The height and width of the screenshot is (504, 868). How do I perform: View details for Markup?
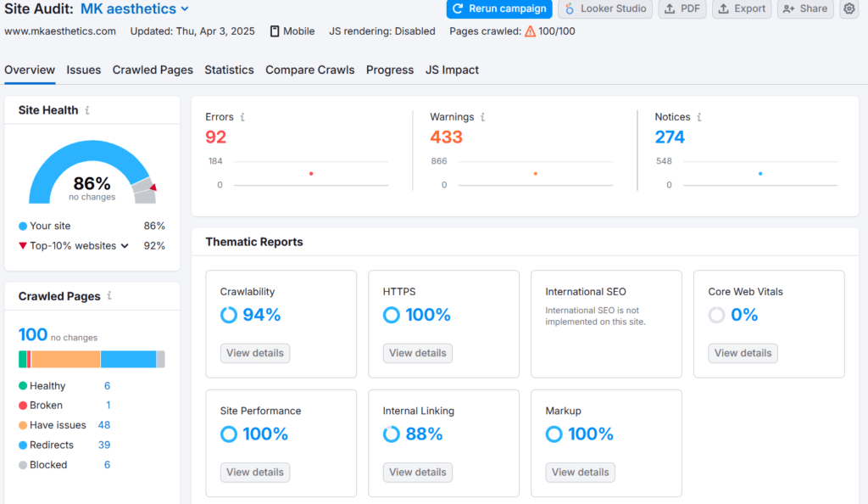pyautogui.click(x=580, y=473)
